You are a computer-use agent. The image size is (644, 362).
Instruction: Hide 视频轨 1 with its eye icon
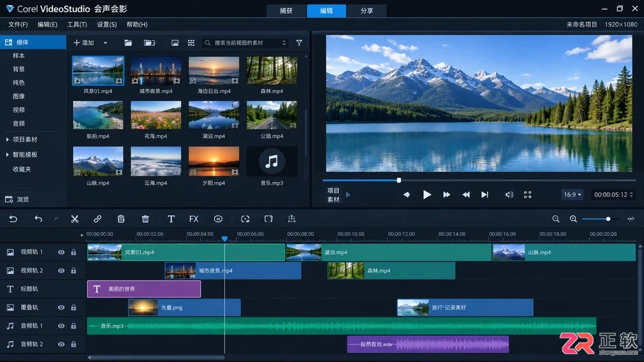(61, 252)
